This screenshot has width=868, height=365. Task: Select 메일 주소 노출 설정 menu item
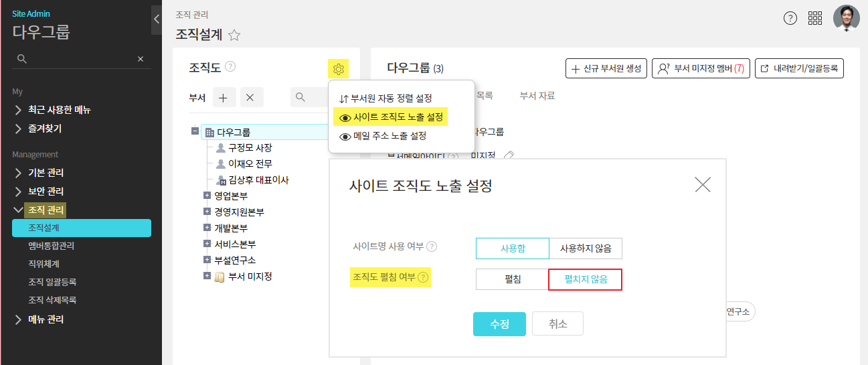tap(389, 136)
